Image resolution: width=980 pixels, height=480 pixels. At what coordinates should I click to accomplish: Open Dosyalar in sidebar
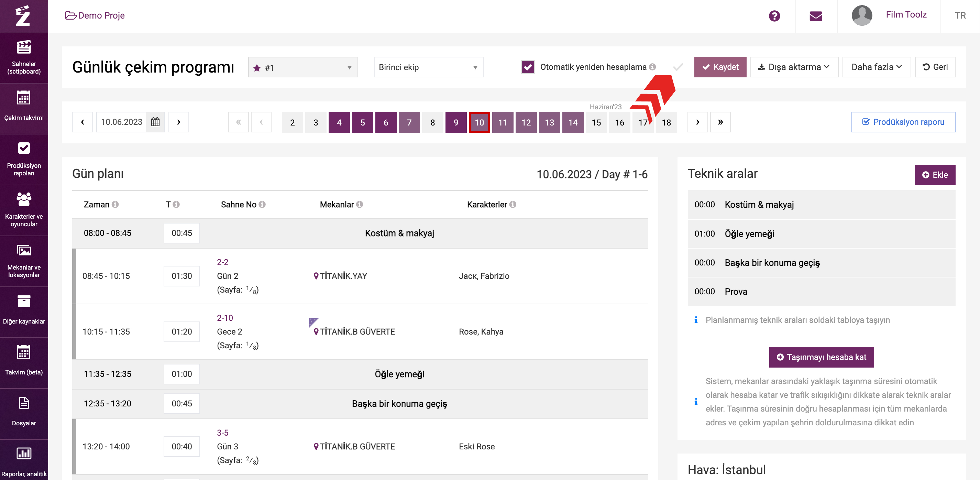[24, 414]
